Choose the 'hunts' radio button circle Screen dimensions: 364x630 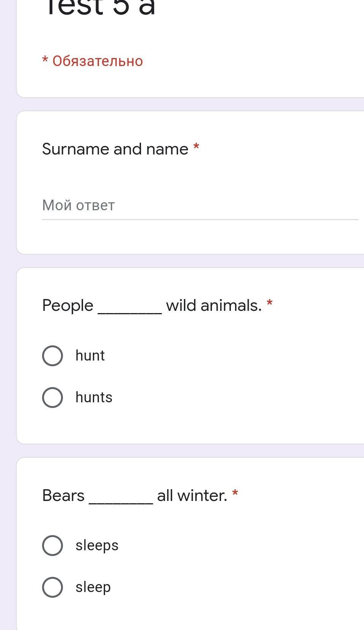pos(52,397)
